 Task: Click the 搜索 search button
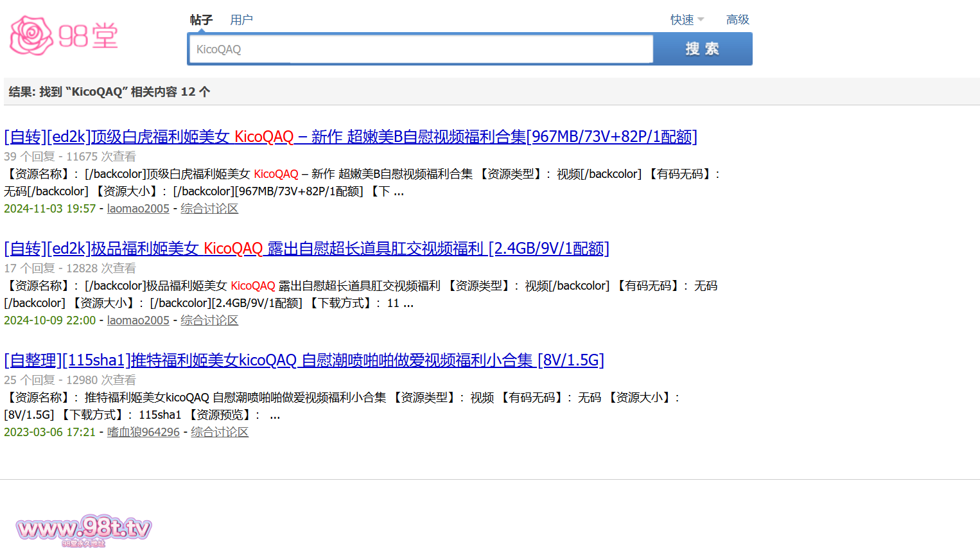tap(703, 49)
